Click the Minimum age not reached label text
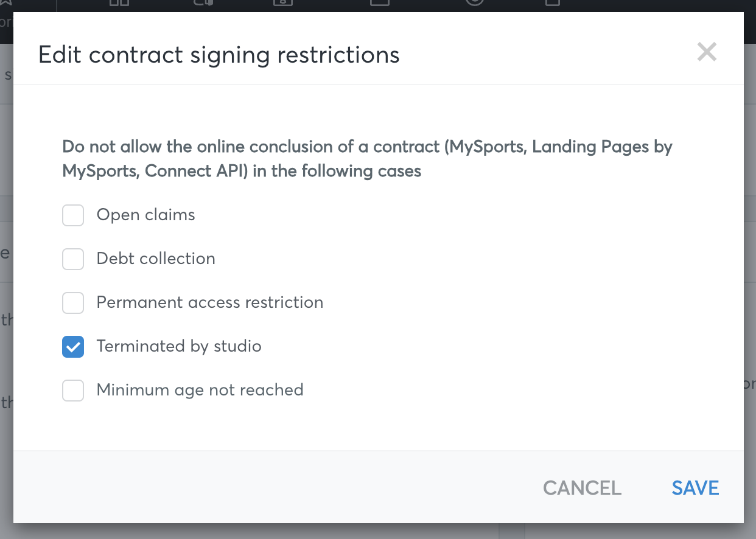This screenshot has width=756, height=539. tap(200, 390)
